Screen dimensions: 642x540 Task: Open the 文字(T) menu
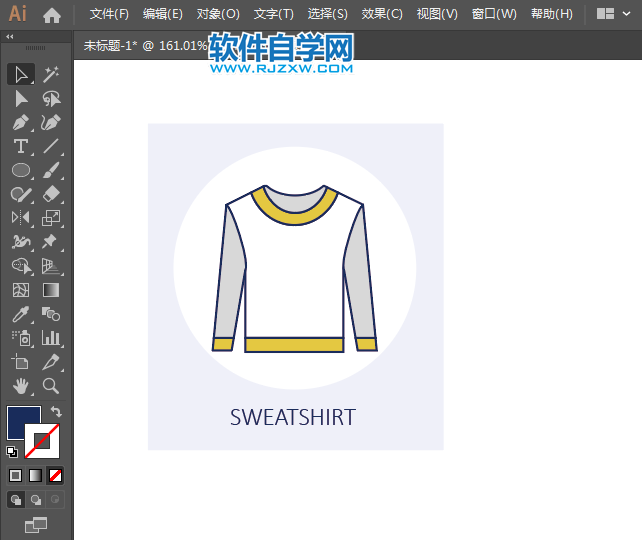pyautogui.click(x=274, y=14)
